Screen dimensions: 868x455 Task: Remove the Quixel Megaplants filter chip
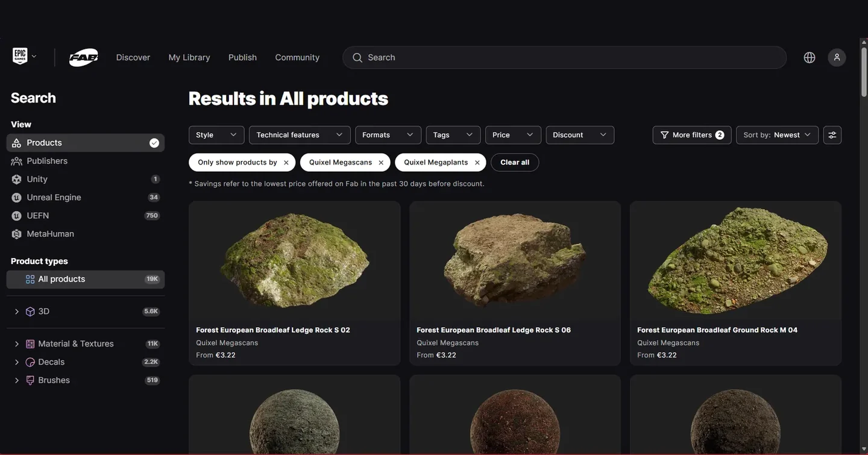pos(477,163)
